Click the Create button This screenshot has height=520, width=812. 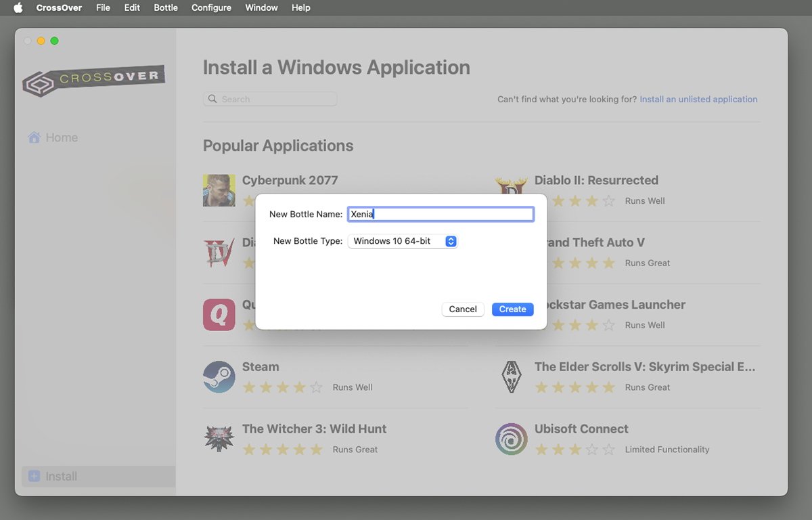(513, 309)
